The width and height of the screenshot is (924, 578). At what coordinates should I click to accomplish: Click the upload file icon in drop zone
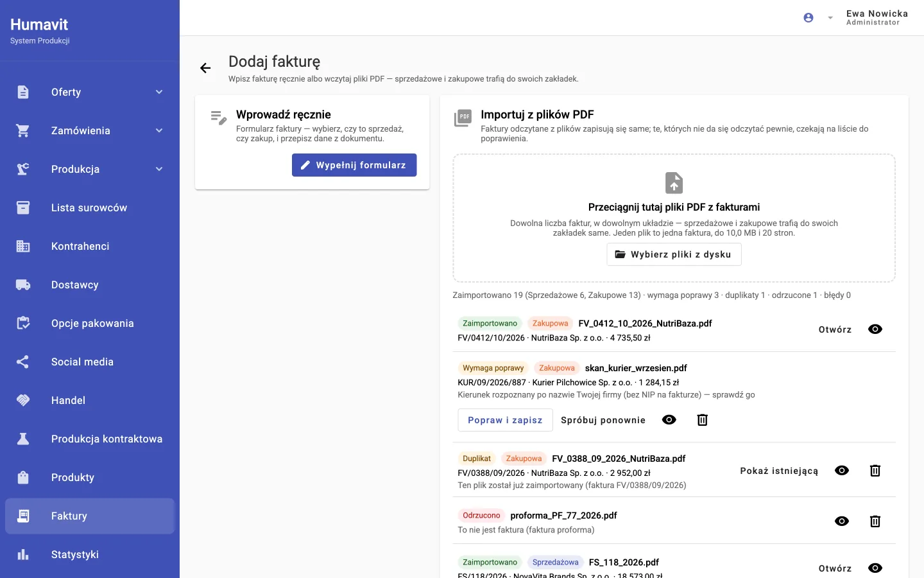(674, 183)
